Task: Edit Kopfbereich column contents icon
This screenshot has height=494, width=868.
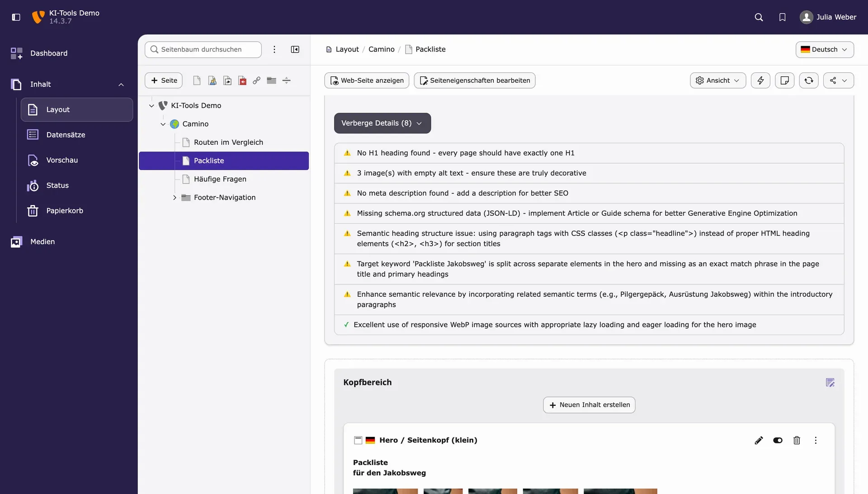Action: (x=830, y=383)
